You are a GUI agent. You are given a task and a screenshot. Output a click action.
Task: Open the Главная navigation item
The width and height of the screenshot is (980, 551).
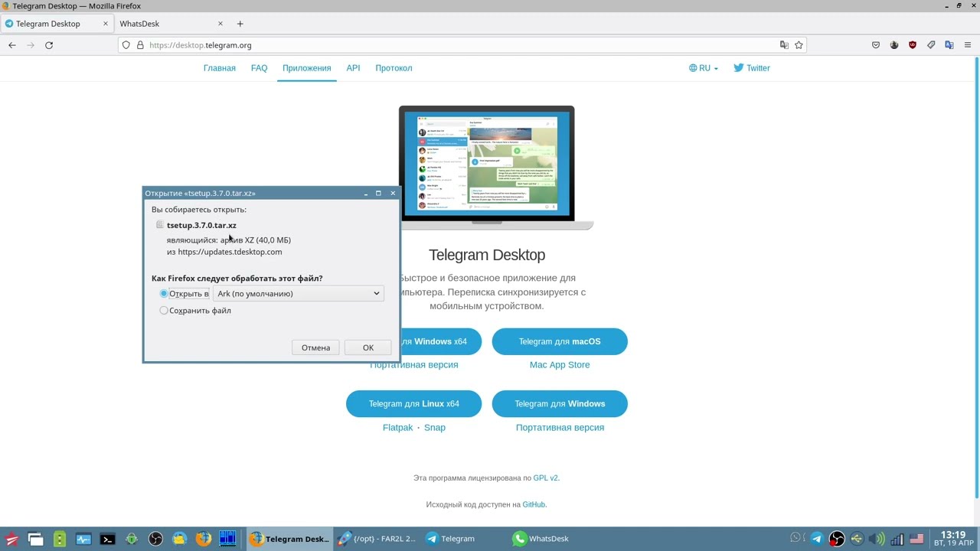click(x=220, y=68)
